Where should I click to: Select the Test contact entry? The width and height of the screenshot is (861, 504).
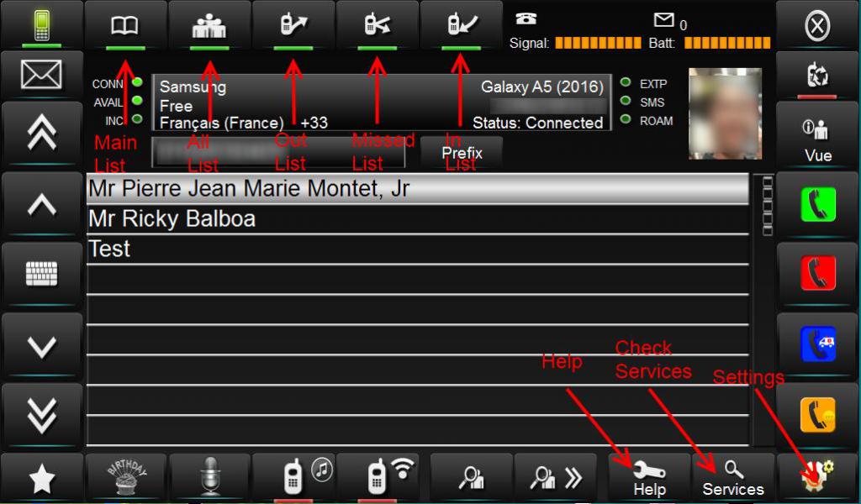click(x=417, y=249)
